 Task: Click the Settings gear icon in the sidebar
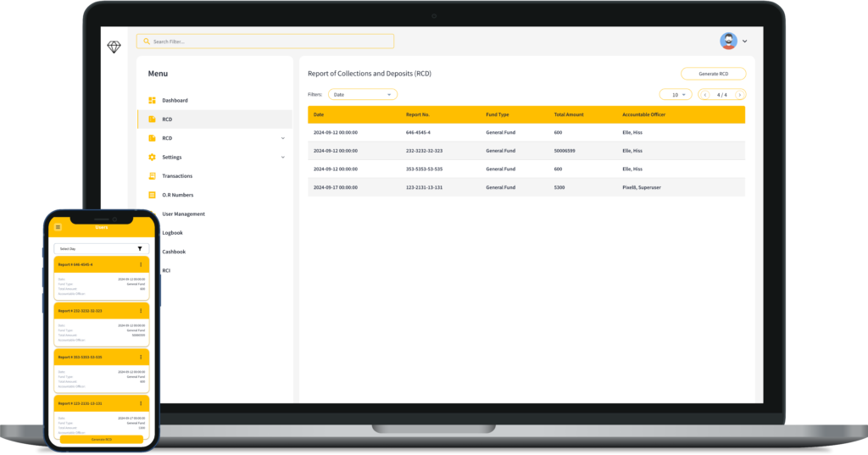[153, 158]
